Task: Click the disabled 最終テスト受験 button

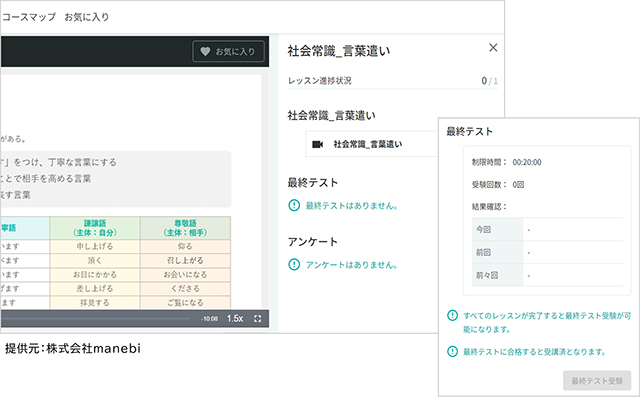Action: click(597, 381)
